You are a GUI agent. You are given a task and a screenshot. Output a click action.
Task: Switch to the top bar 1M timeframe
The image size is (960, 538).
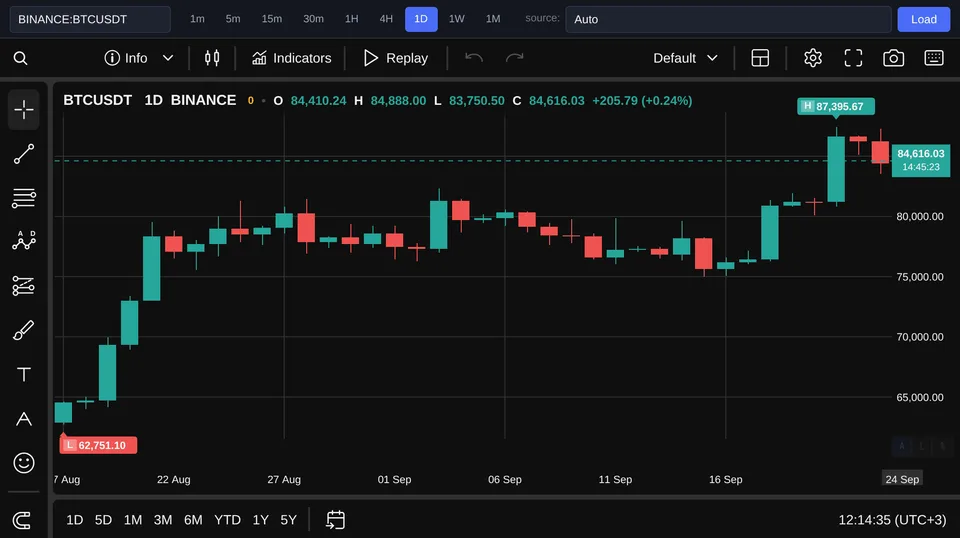[x=493, y=19]
